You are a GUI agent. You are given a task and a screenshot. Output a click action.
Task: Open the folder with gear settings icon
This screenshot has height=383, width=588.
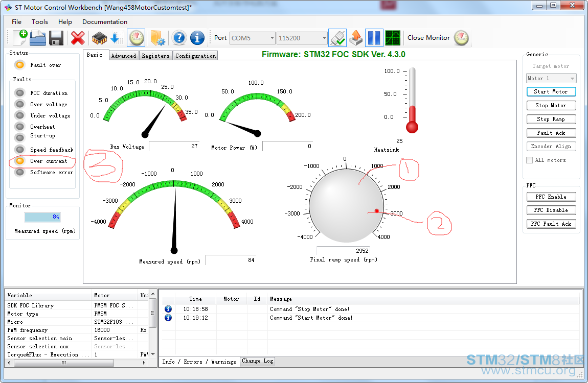point(158,38)
